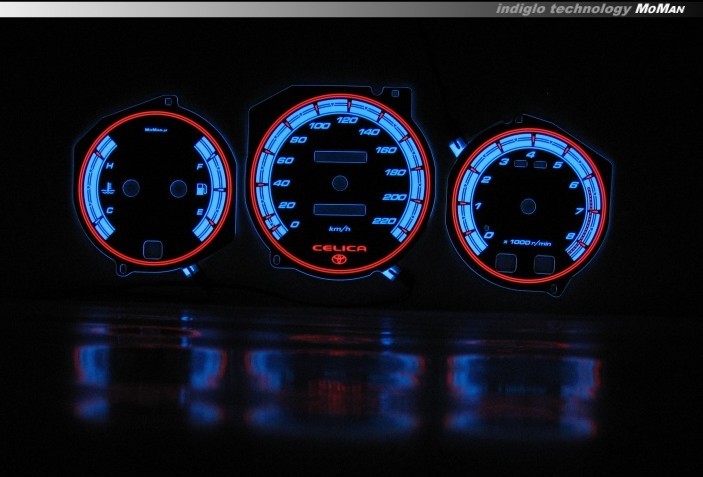Click the 40 speedometer number
This screenshot has height=477, width=703.
tap(282, 183)
